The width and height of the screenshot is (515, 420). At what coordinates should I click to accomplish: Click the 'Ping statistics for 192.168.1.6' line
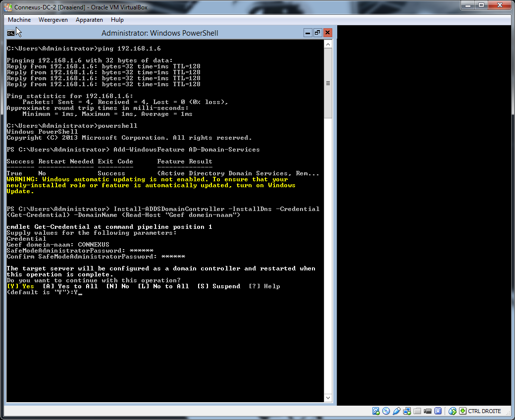click(x=70, y=96)
